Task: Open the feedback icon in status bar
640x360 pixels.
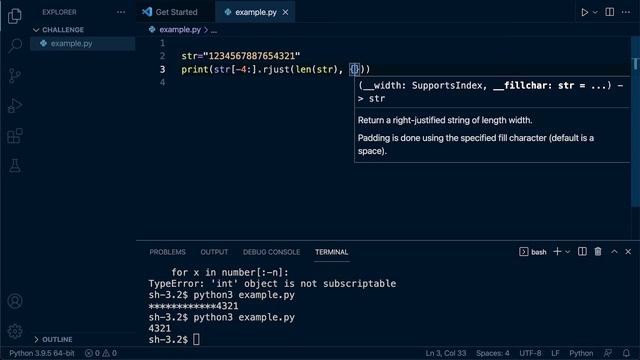Action: click(608, 353)
